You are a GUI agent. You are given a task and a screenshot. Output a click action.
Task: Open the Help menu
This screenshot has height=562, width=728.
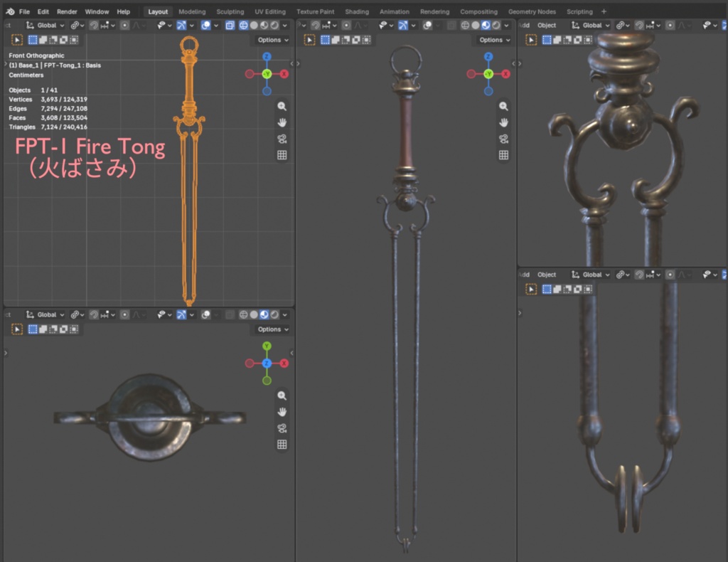(x=123, y=11)
